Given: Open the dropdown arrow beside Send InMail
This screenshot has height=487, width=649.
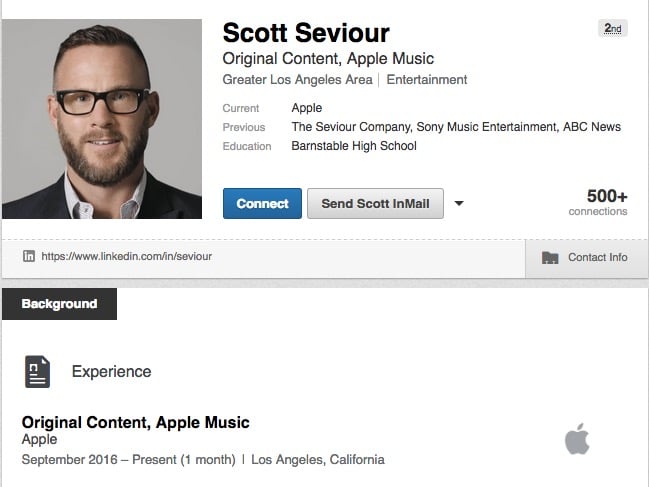Looking at the screenshot, I should point(459,204).
